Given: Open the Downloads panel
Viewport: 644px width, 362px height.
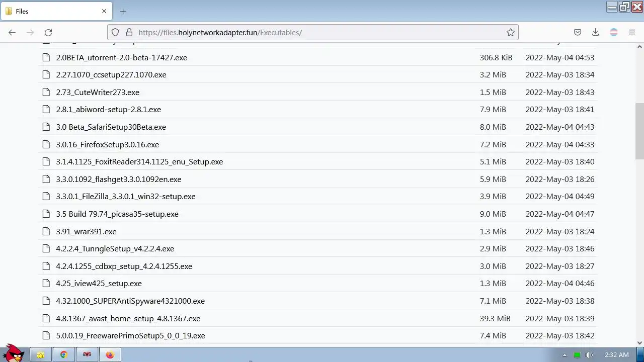Looking at the screenshot, I should [x=595, y=32].
